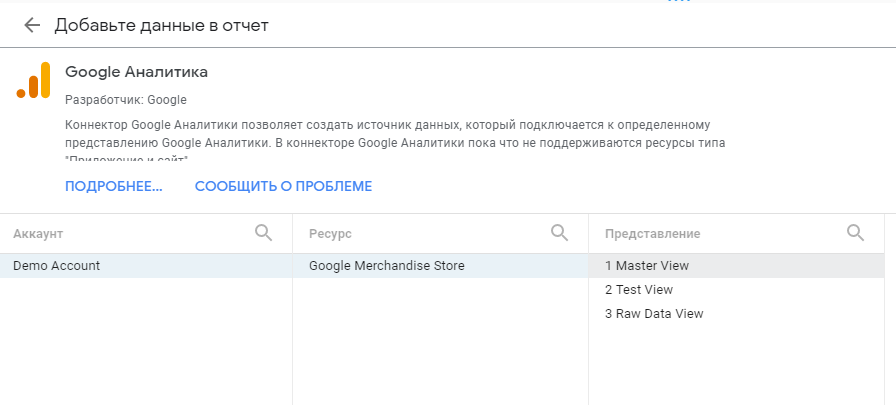Click СООБЩИТЬ О ПРОБЛЕМЕ link

283,186
